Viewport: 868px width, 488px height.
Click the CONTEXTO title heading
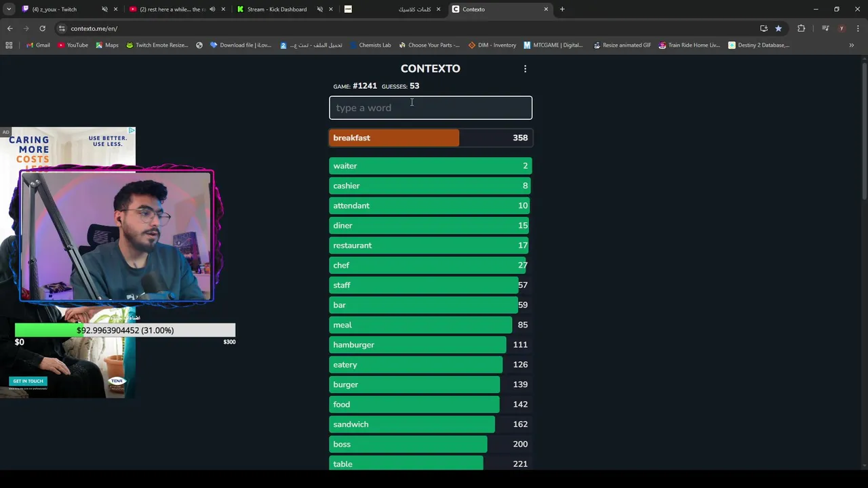click(x=431, y=68)
